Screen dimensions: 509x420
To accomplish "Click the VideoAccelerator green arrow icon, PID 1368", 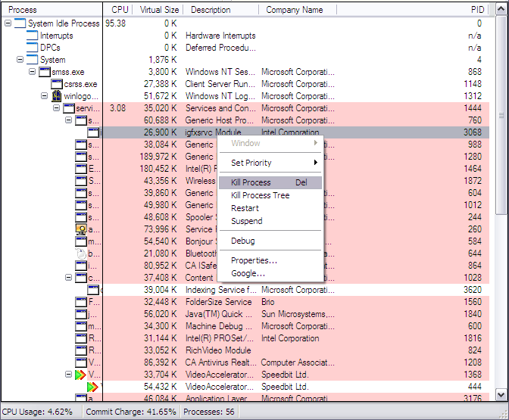I will point(80,375).
